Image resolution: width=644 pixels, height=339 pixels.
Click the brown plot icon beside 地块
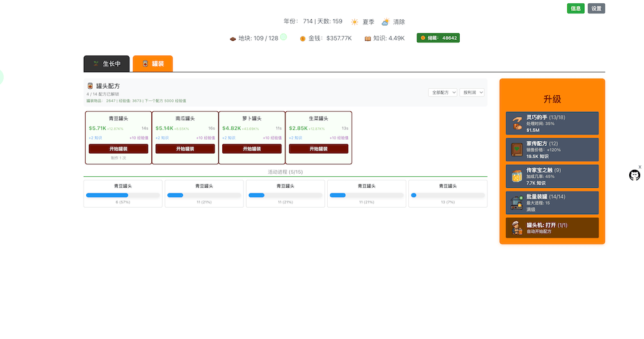pos(233,39)
